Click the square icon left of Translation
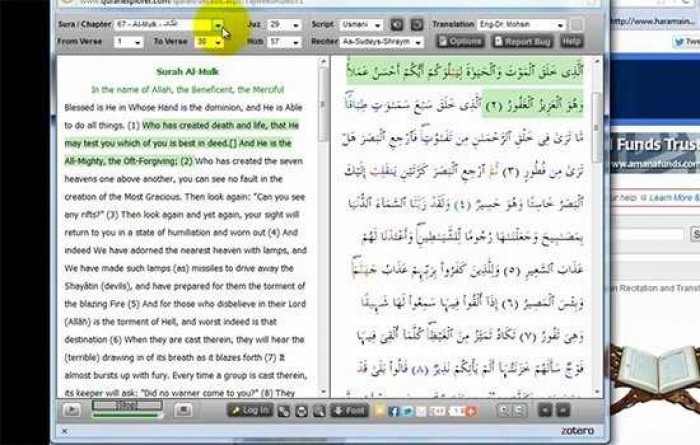 coord(417,25)
